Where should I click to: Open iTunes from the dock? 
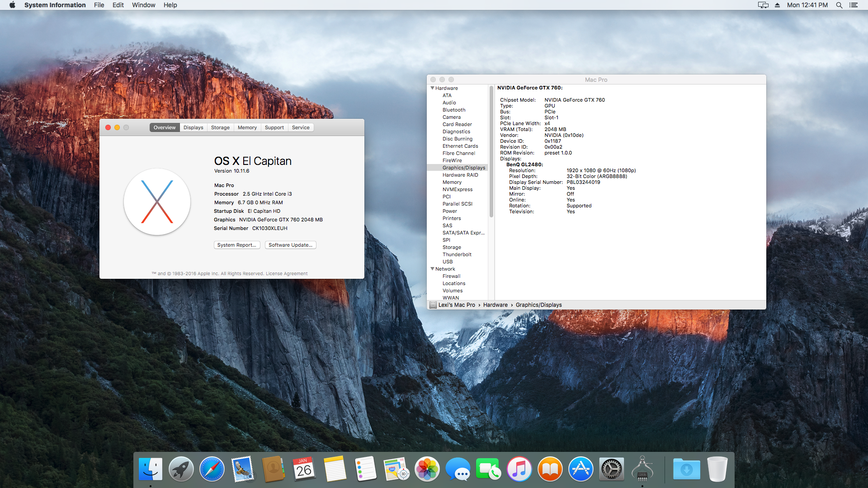[519, 469]
